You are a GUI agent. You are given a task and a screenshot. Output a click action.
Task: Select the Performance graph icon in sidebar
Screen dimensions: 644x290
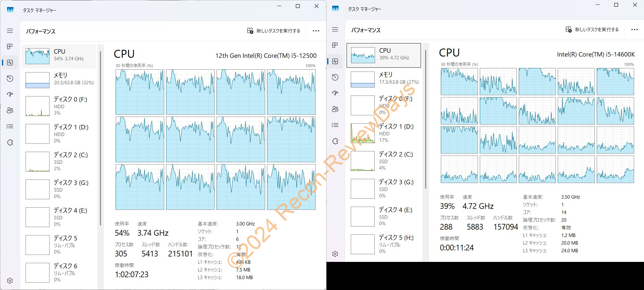tap(10, 63)
